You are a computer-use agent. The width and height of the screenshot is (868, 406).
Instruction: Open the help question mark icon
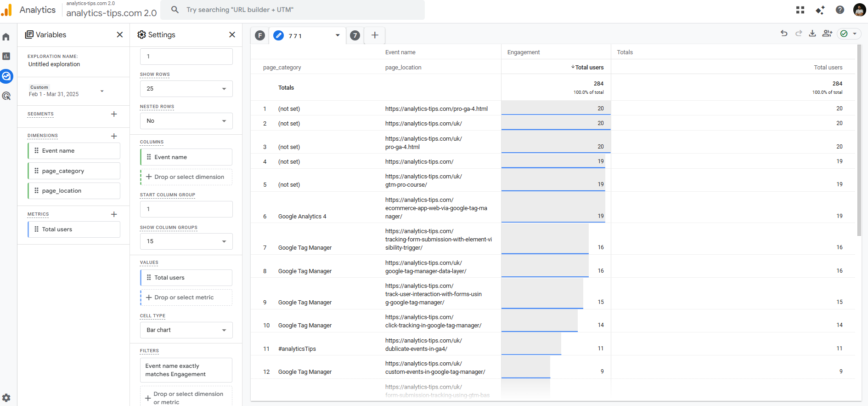(x=840, y=10)
